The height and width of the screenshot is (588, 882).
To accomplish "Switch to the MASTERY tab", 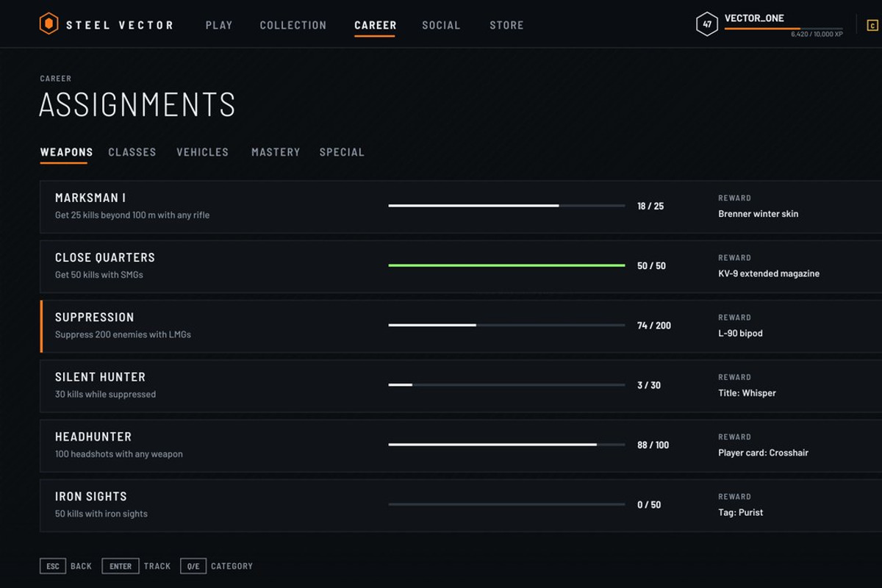I will pyautogui.click(x=276, y=152).
